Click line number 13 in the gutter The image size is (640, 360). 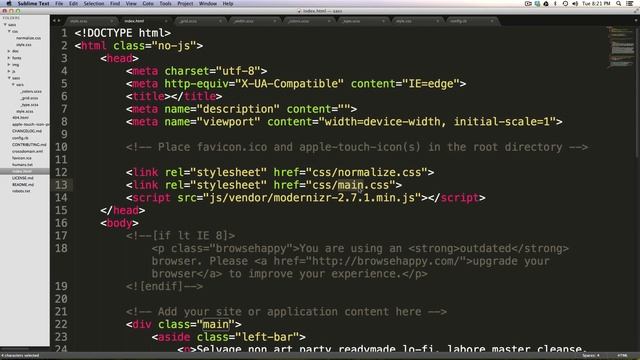pos(61,185)
